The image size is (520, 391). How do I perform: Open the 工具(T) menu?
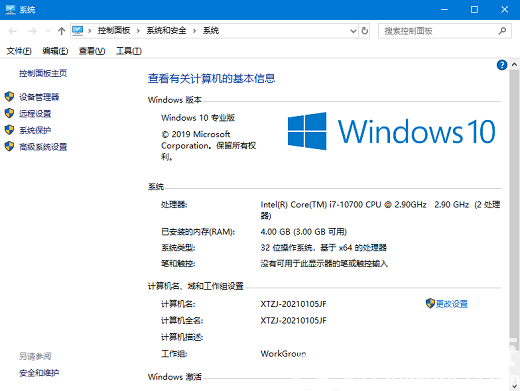tap(129, 51)
